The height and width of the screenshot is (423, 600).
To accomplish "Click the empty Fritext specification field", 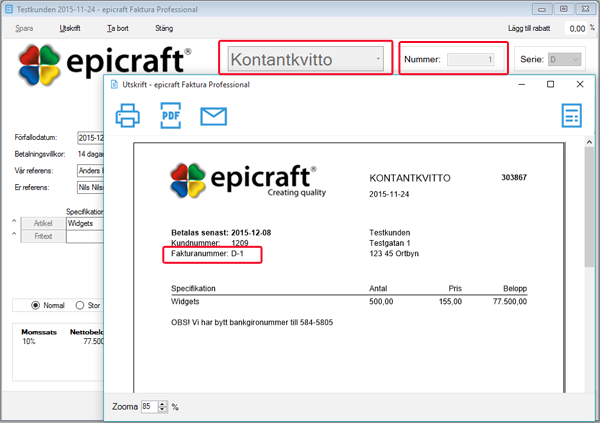I will [x=85, y=236].
